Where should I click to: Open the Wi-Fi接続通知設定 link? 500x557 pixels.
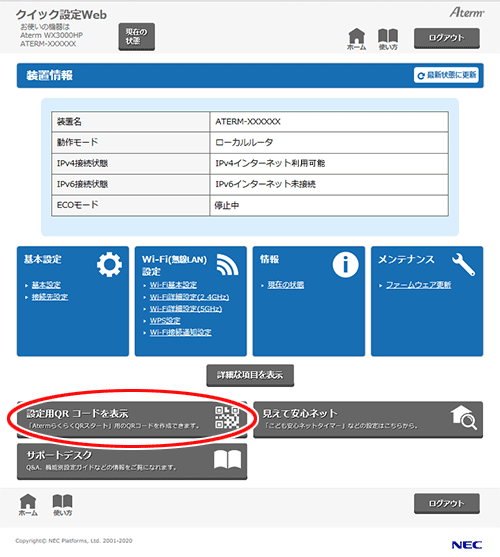[180, 332]
